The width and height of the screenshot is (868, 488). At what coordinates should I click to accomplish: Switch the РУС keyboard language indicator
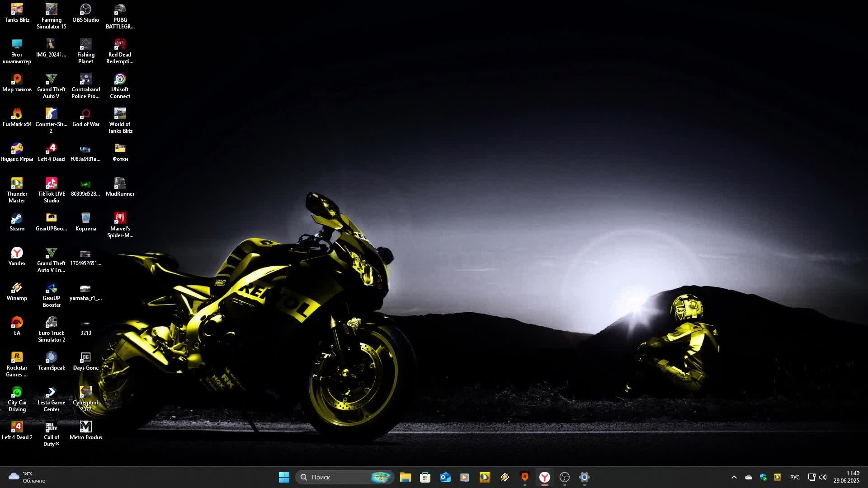click(794, 477)
